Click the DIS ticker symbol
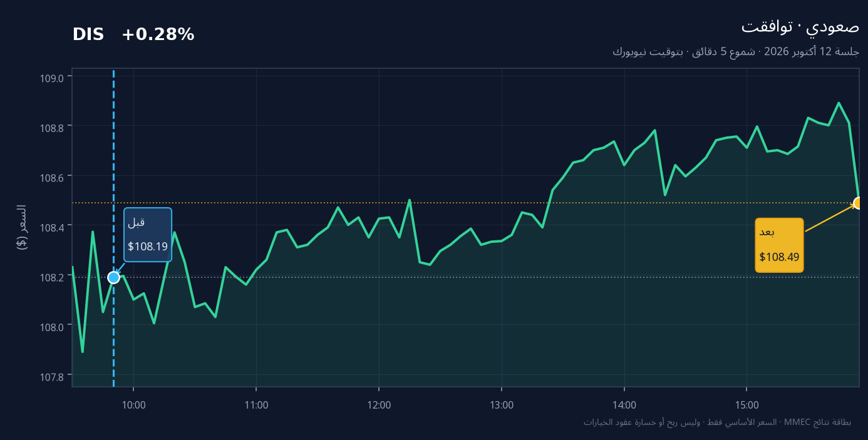The width and height of the screenshot is (868, 440). (x=88, y=35)
